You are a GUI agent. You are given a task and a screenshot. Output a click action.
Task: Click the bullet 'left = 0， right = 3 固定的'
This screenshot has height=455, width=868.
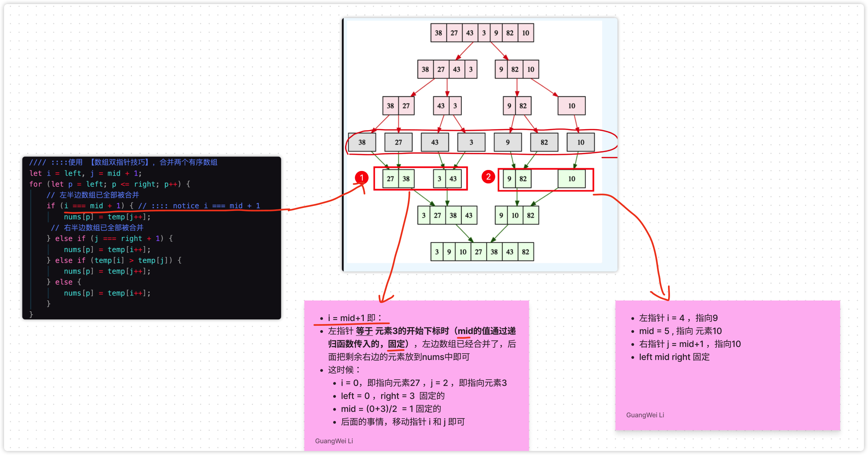[393, 396]
